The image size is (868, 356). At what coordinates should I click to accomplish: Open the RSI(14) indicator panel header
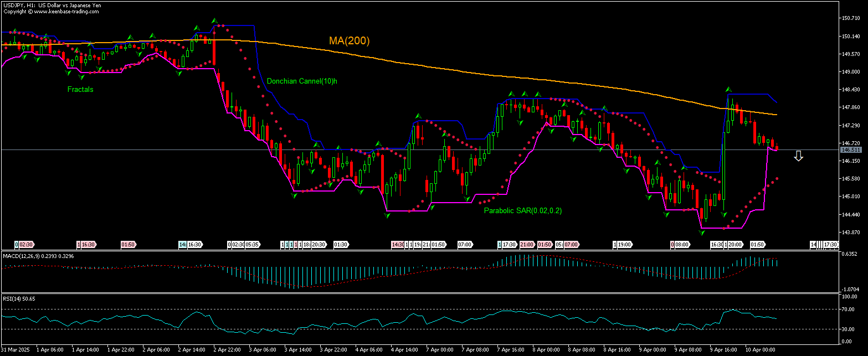click(18, 298)
